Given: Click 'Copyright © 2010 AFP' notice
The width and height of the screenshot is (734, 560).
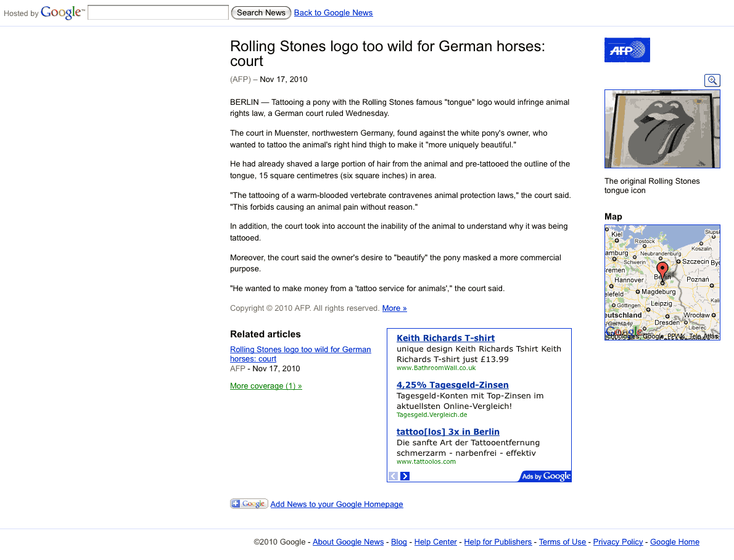Looking at the screenshot, I should pos(304,308).
